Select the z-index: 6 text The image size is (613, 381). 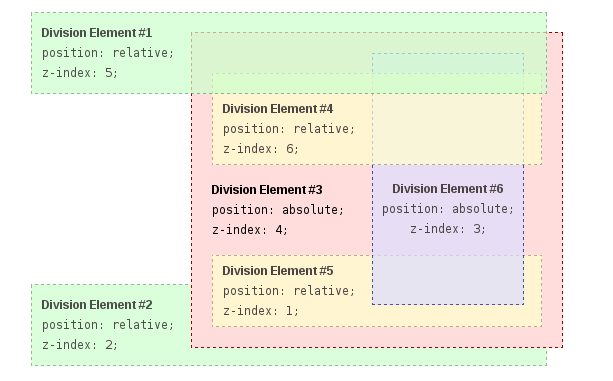click(x=261, y=149)
